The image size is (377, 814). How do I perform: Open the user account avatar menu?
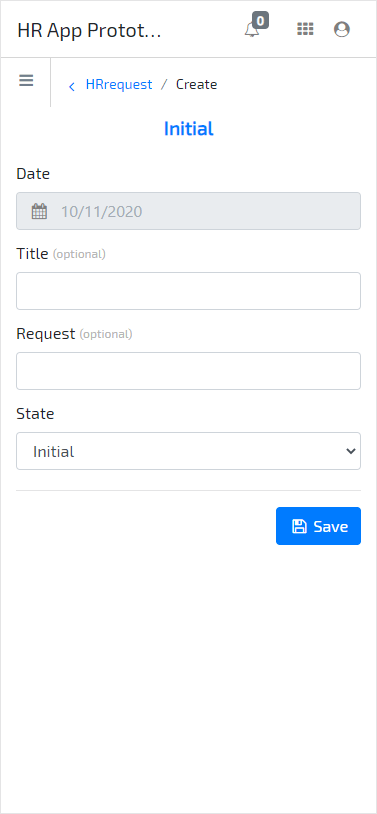coord(342,29)
